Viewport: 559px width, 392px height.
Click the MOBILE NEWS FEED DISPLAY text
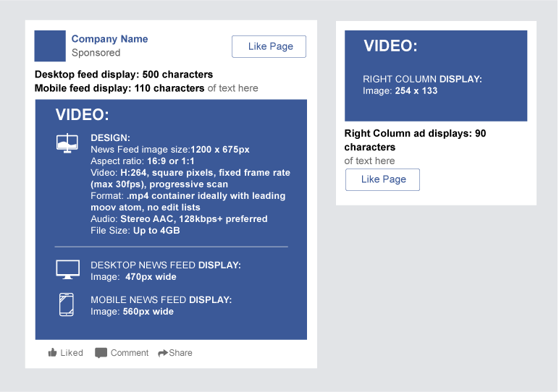click(161, 299)
